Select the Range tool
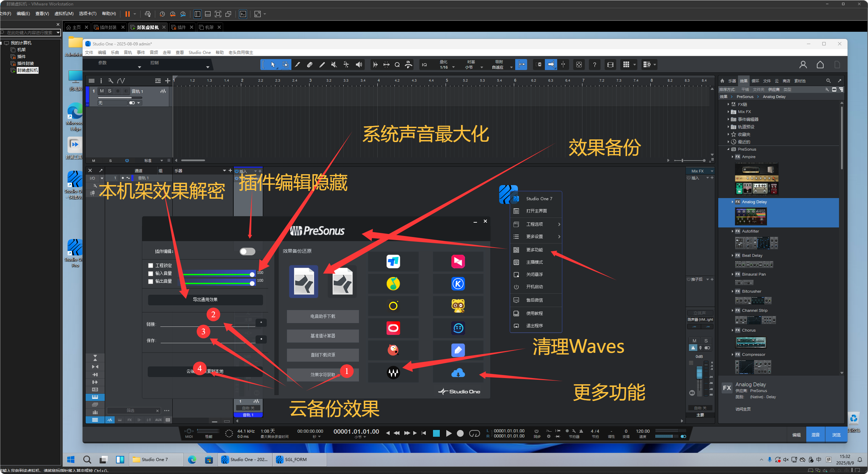This screenshot has height=474, width=868. [285, 65]
